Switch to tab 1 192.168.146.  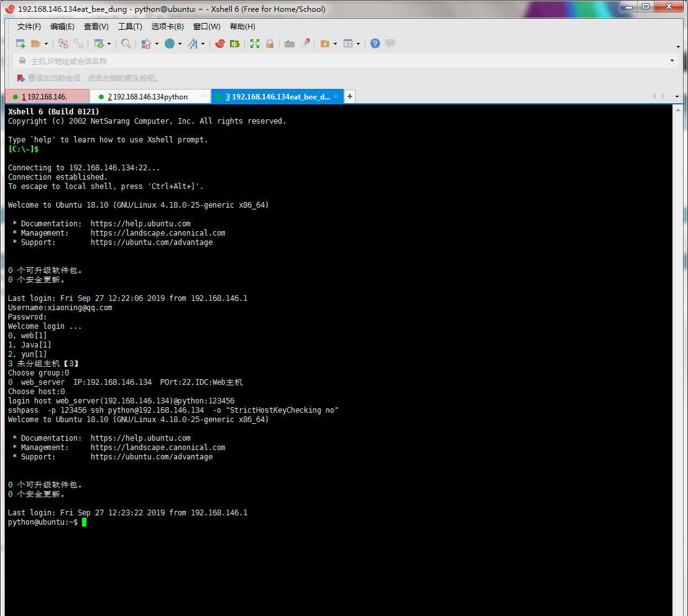coord(47,96)
